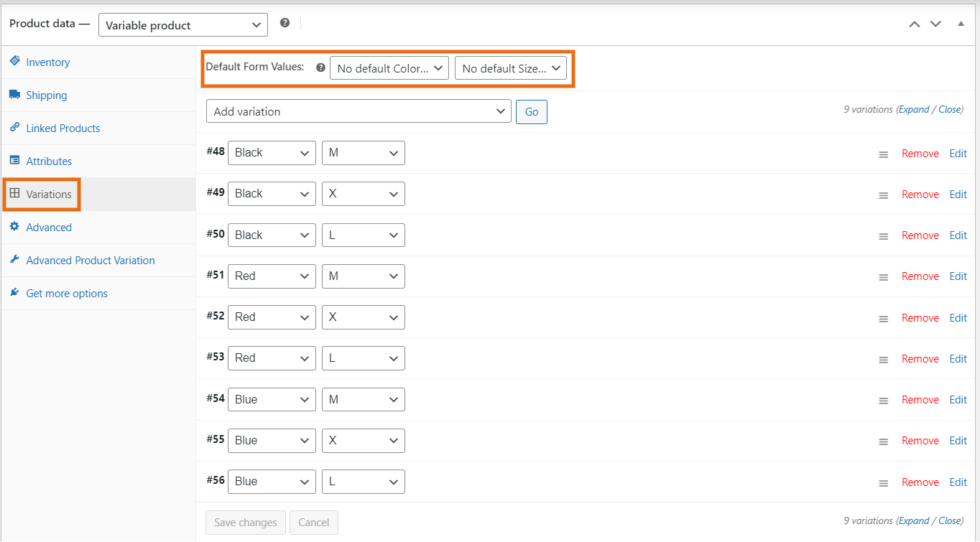980x542 pixels.
Task: Open the Variable product dropdown
Action: pyautogui.click(x=182, y=24)
